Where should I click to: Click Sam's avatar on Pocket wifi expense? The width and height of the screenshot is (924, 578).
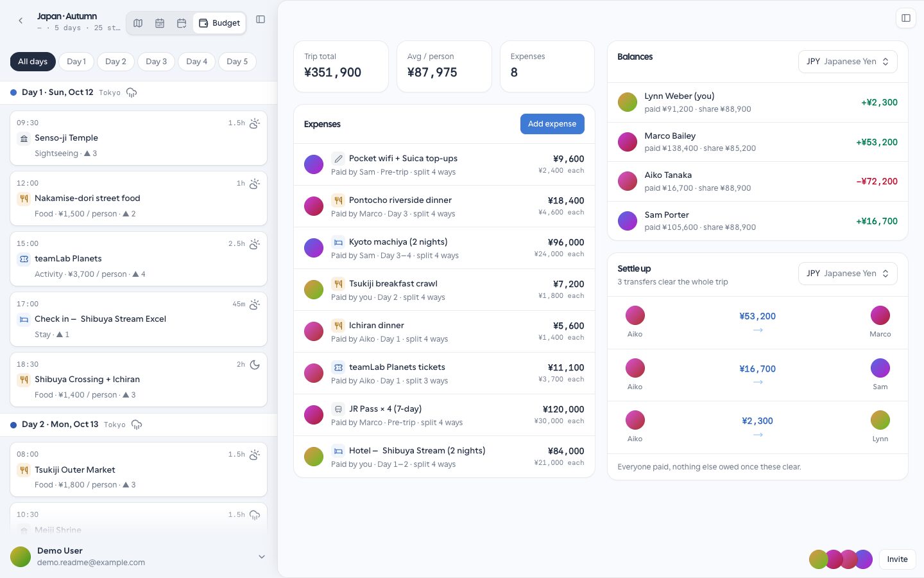click(314, 164)
